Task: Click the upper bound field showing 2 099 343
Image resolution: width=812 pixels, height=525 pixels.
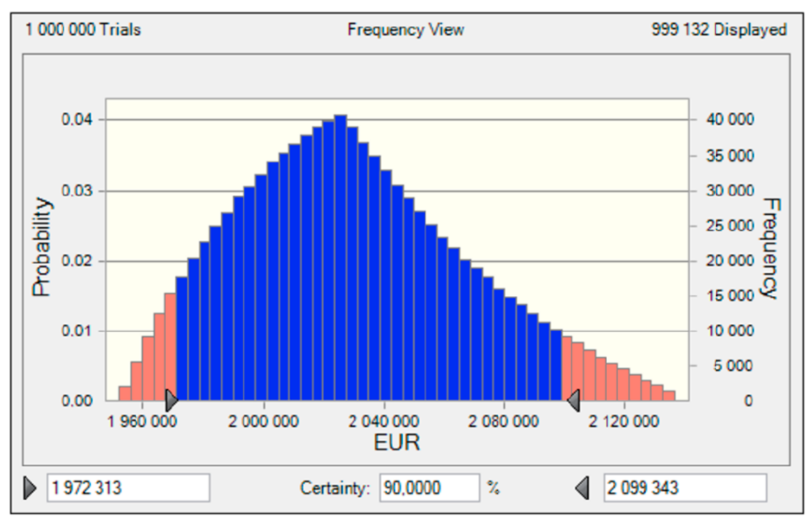Action: pos(685,488)
